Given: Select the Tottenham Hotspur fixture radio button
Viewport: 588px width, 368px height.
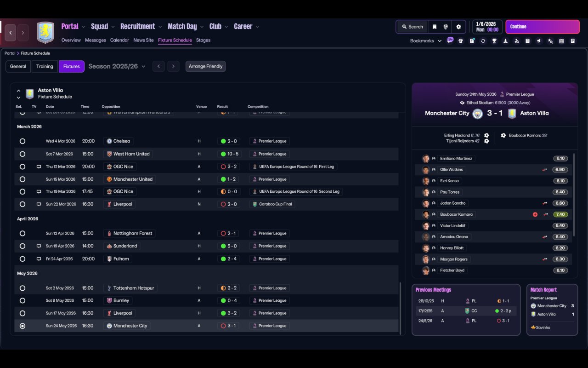Looking at the screenshot, I should coord(23,288).
